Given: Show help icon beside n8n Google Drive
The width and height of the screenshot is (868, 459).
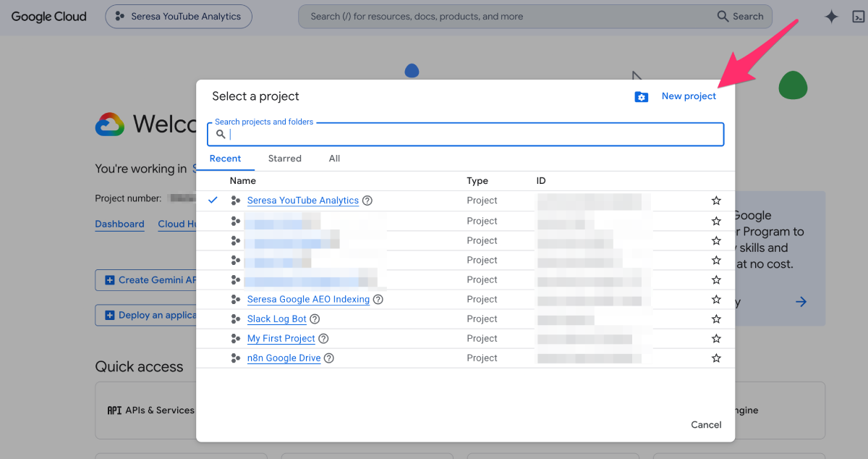Looking at the screenshot, I should point(329,358).
